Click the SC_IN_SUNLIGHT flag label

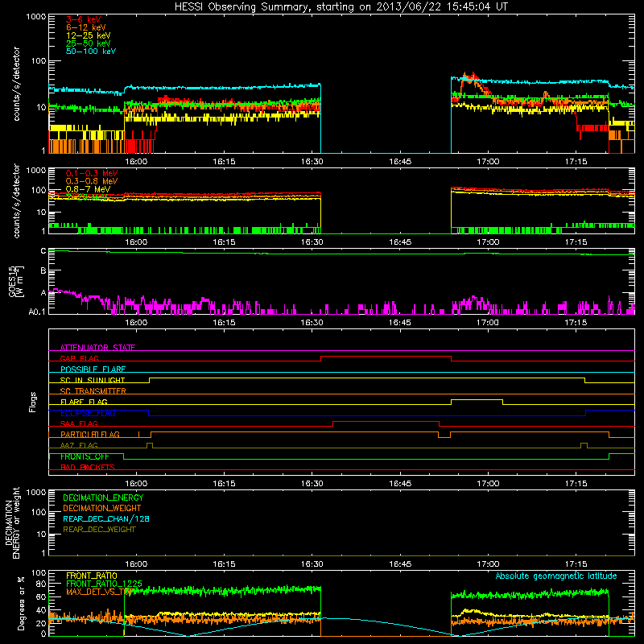(93, 380)
